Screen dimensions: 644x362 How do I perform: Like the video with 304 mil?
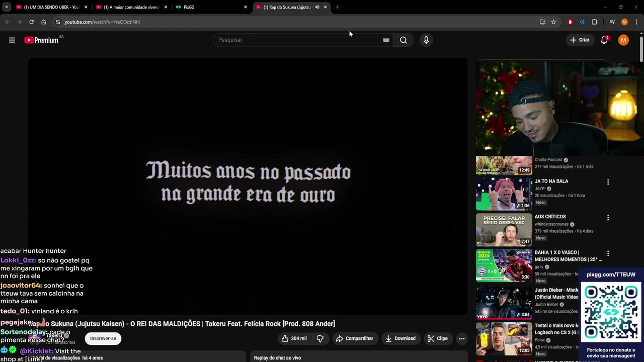(x=294, y=339)
